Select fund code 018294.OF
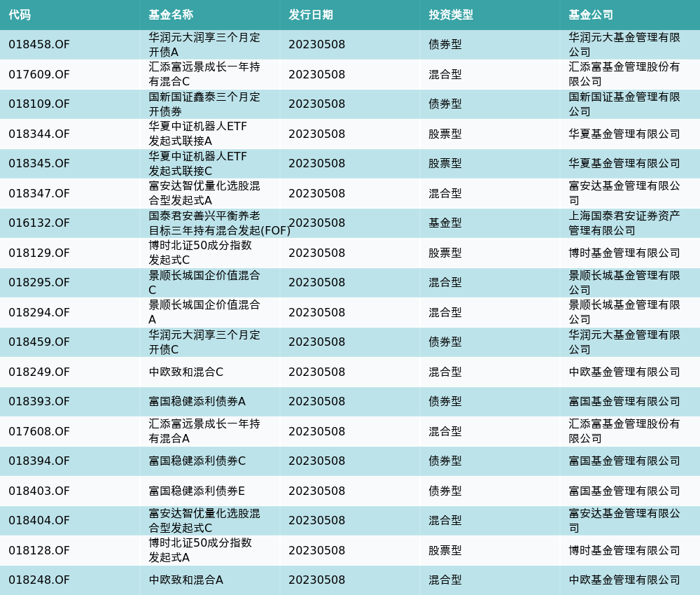 pos(39,312)
